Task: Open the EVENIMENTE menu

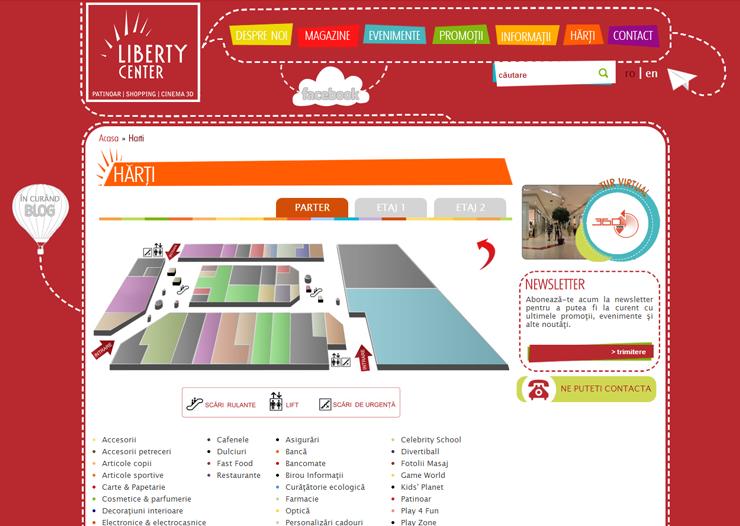Action: 395,35
